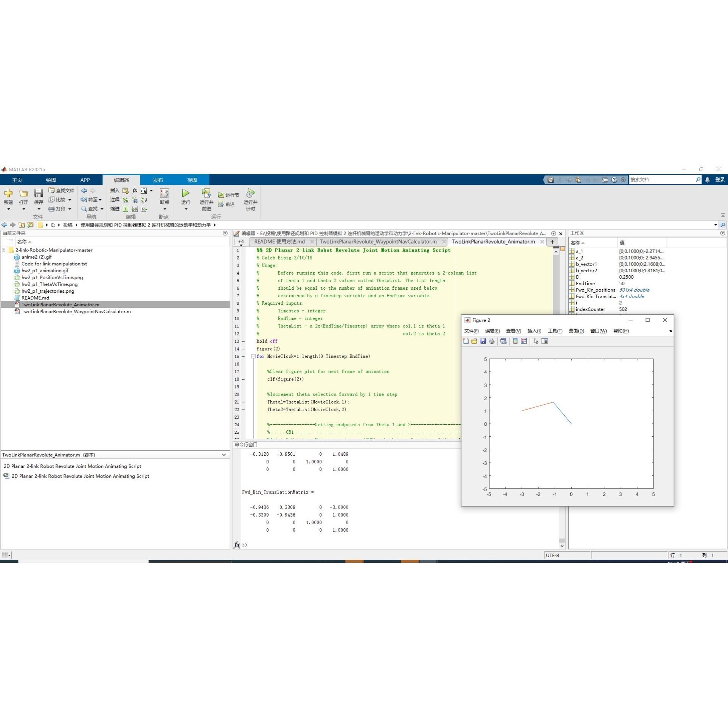Image resolution: width=728 pixels, height=728 pixels.
Task: Click Run Section (运行节)
Action: (x=228, y=195)
